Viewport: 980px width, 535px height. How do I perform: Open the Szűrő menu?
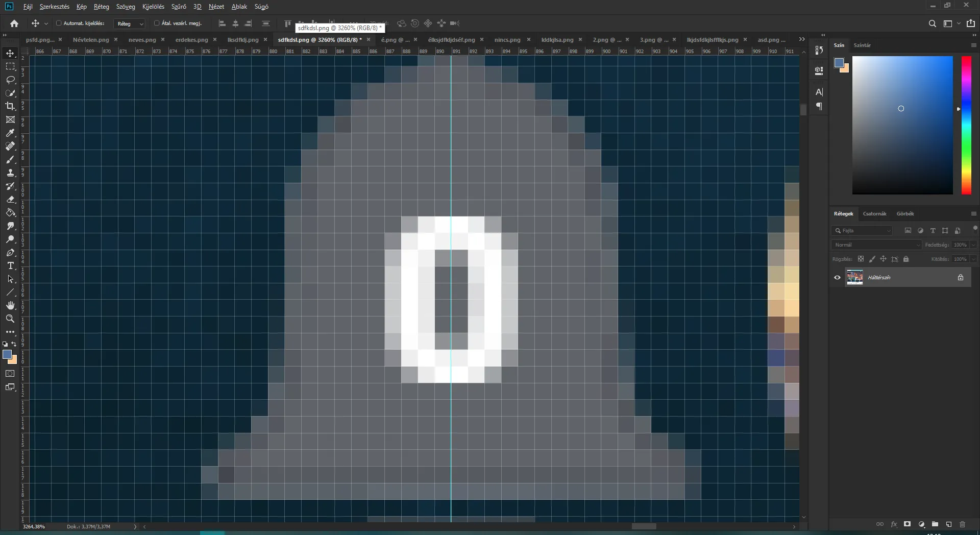(179, 7)
